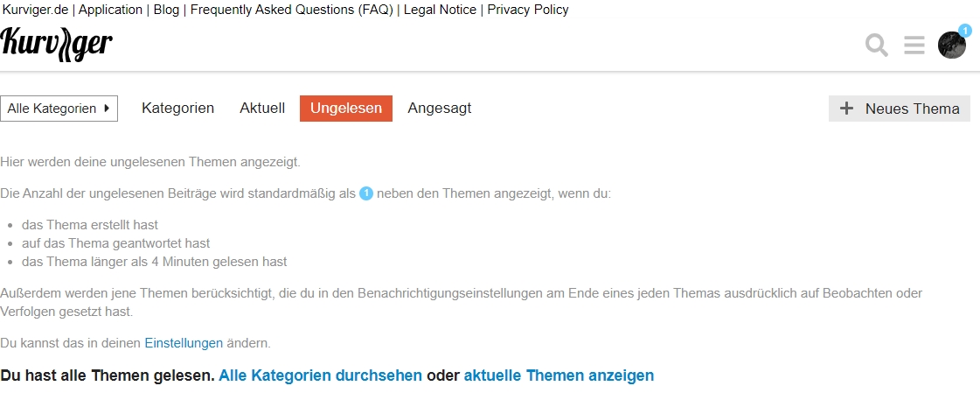Open the hamburger menu icon
Screen dimensions: 980x400
[x=914, y=45]
